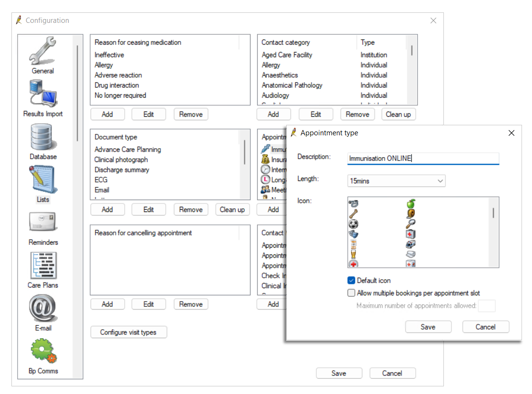Select the 'ECG' document type
532x394 pixels.
click(101, 180)
